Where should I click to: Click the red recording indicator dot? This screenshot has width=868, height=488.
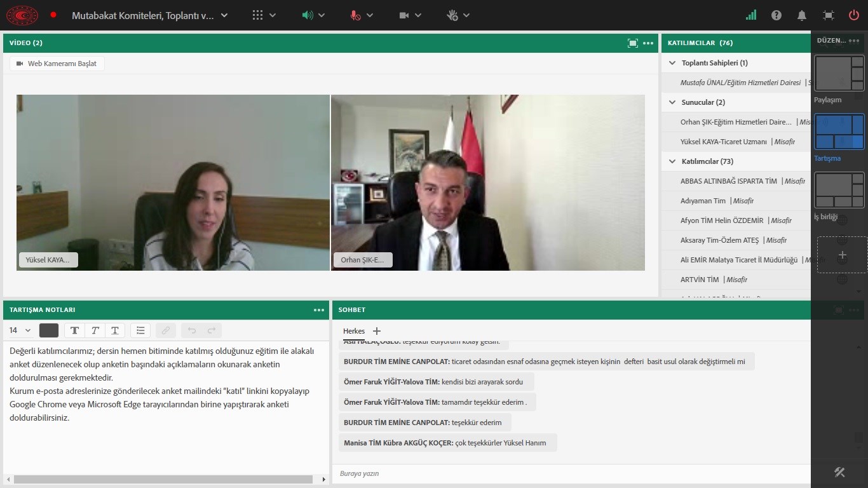pyautogui.click(x=53, y=15)
